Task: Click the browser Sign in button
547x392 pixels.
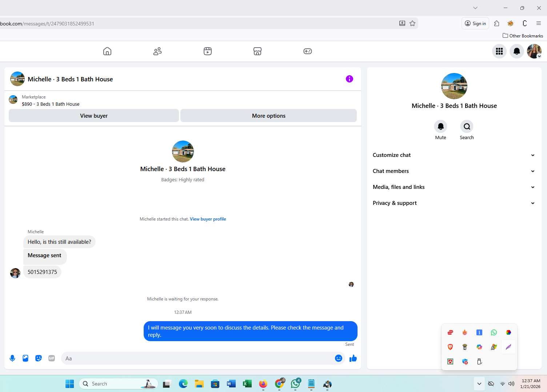Action: point(475,23)
